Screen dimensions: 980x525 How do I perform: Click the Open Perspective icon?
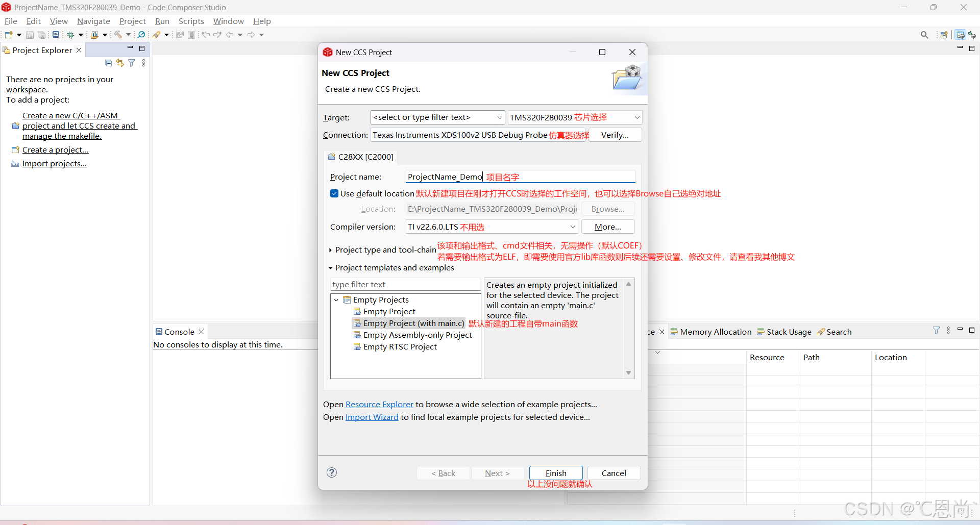[x=944, y=35]
